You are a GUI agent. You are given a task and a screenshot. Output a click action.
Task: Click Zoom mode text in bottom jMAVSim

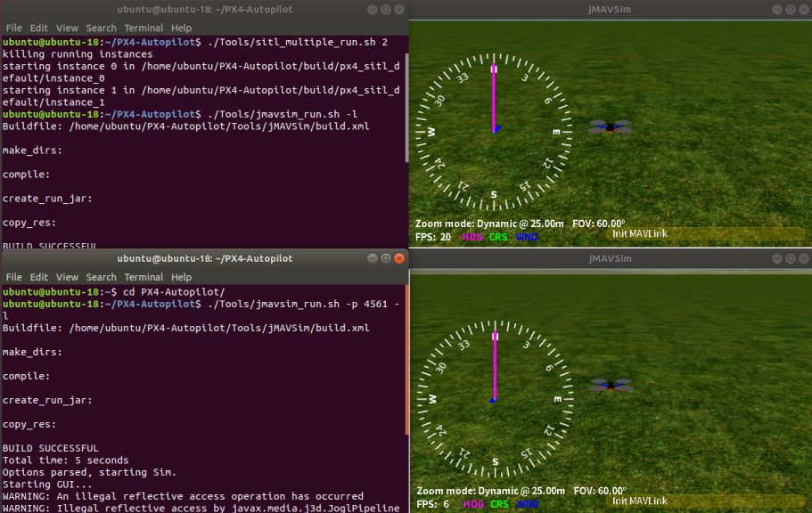coord(491,491)
